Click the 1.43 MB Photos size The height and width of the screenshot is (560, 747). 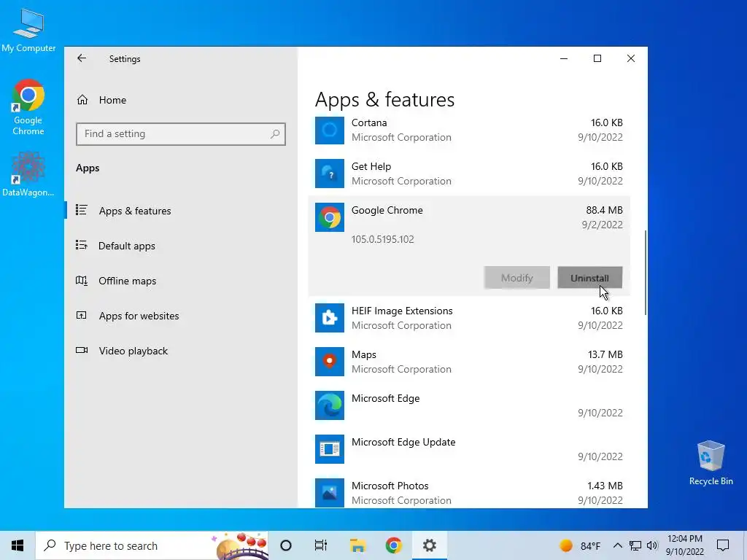pos(605,486)
